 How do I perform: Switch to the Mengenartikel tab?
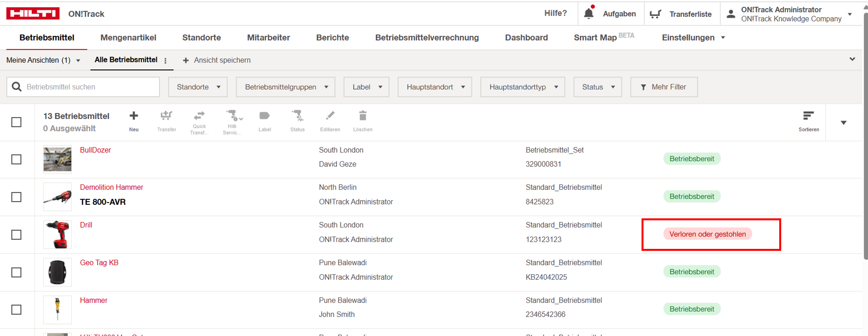(x=128, y=38)
